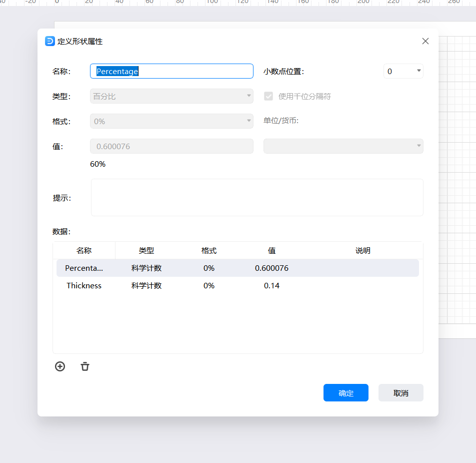Click the 名称 column header
The height and width of the screenshot is (463, 476).
pyautogui.click(x=84, y=251)
